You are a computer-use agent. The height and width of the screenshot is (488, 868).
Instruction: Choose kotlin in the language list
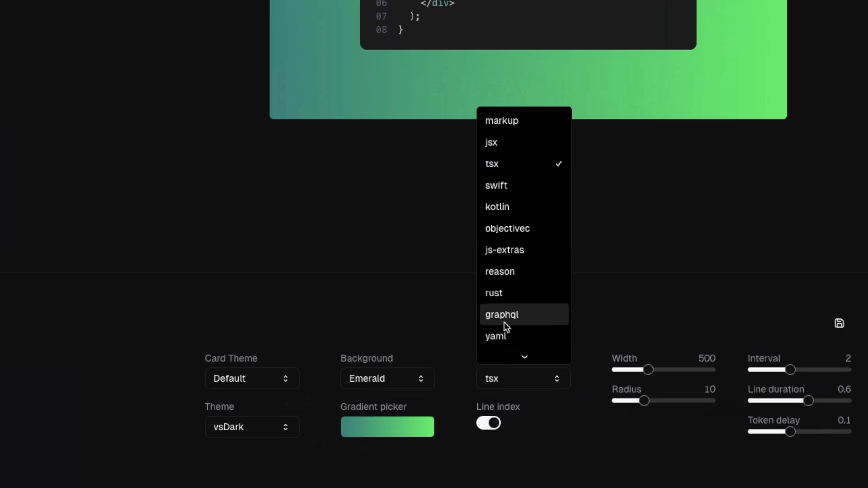click(x=524, y=207)
